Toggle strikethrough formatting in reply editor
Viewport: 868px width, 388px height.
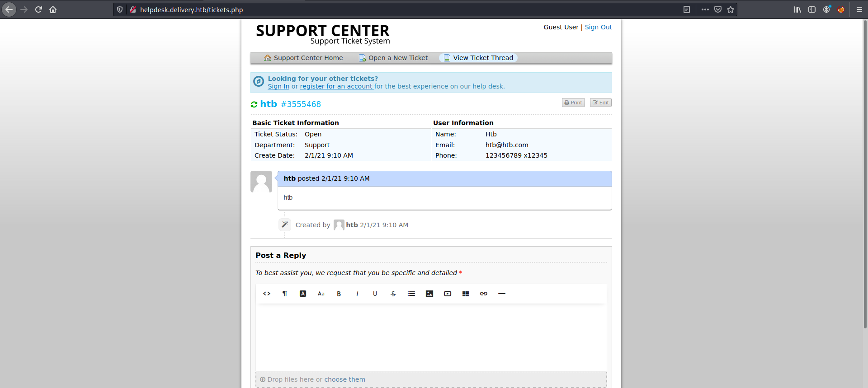pos(393,294)
